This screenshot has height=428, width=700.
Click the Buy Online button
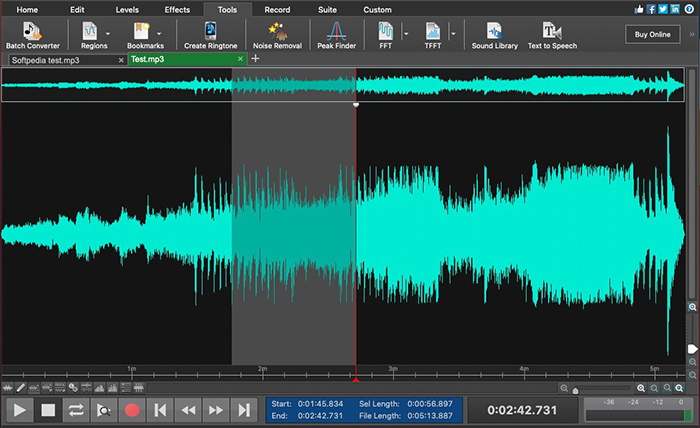pos(653,34)
